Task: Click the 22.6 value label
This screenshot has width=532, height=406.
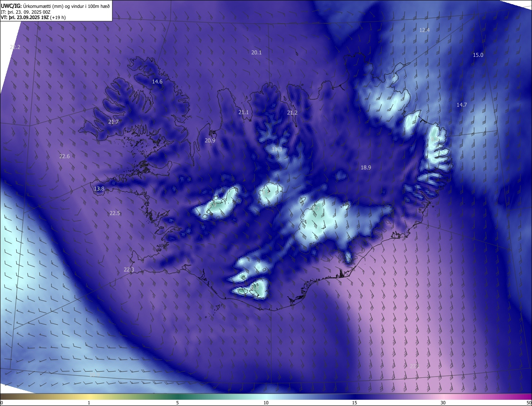Action: pos(64,156)
